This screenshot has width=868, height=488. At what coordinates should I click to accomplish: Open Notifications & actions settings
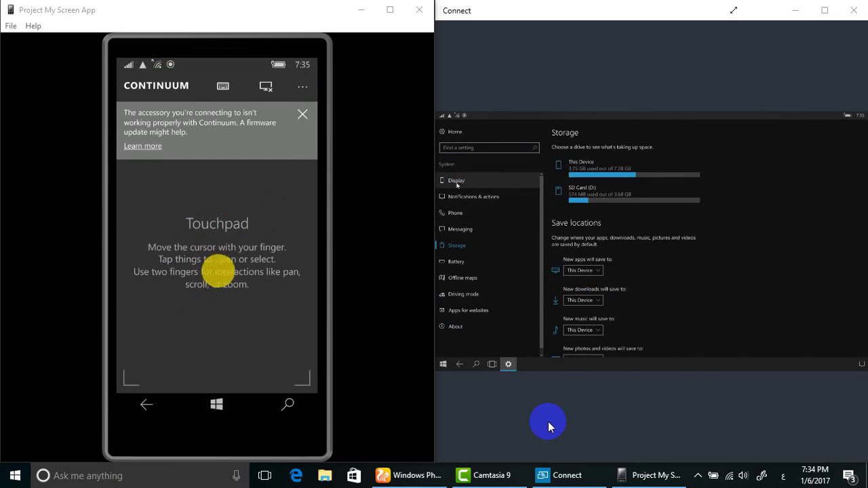click(x=488, y=197)
